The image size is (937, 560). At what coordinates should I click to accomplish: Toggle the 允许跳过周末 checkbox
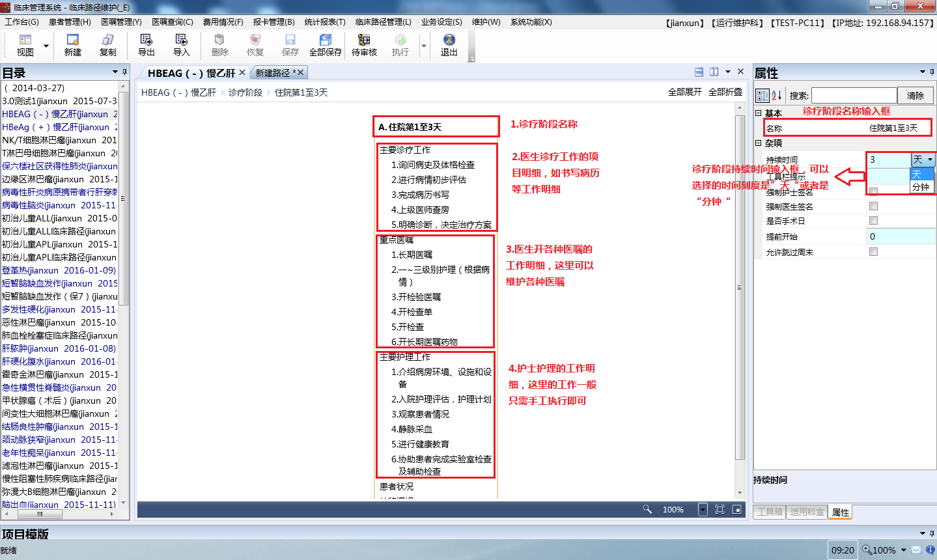click(873, 251)
